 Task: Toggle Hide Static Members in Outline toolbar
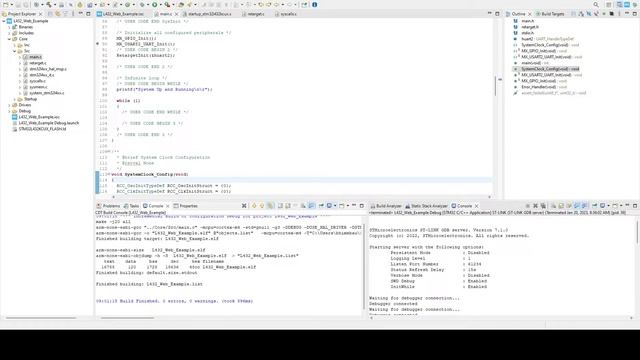click(596, 13)
